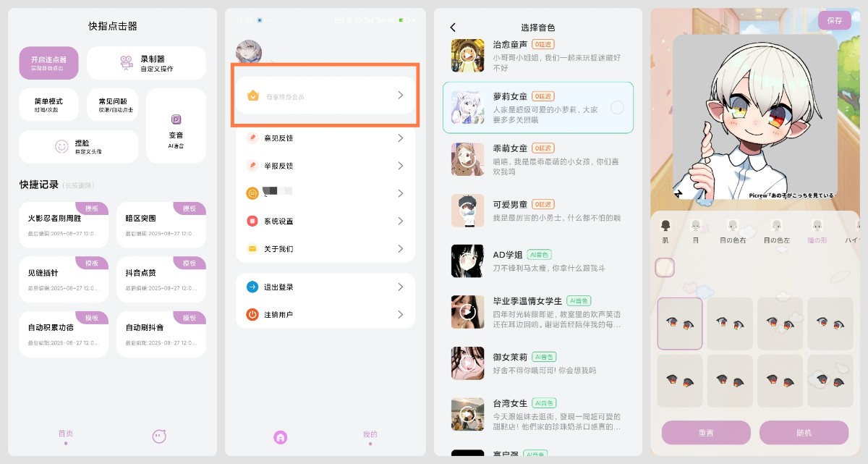Screen dimensions: 868x464
Task: Pick the cream color swatch above eye options
Action: pyautogui.click(x=665, y=268)
